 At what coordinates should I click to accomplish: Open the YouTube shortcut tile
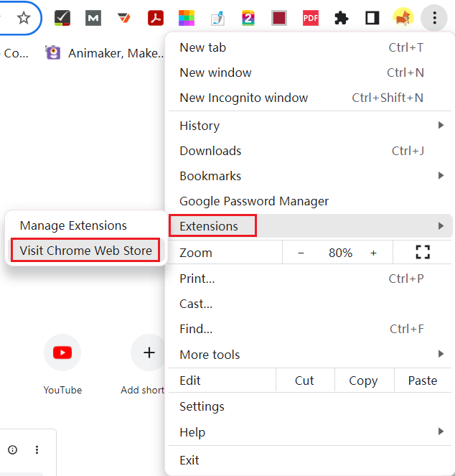point(62,353)
